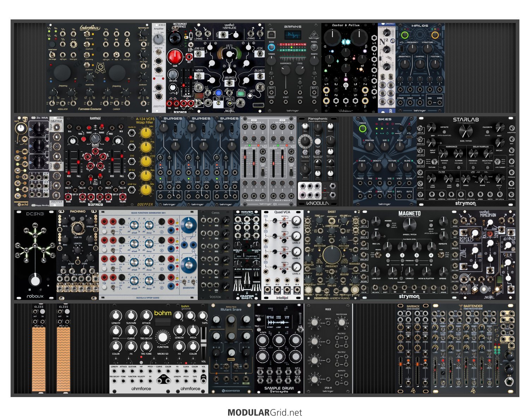Click the Snappy knob on Mutant Snare
The image size is (530, 420).
231,353
